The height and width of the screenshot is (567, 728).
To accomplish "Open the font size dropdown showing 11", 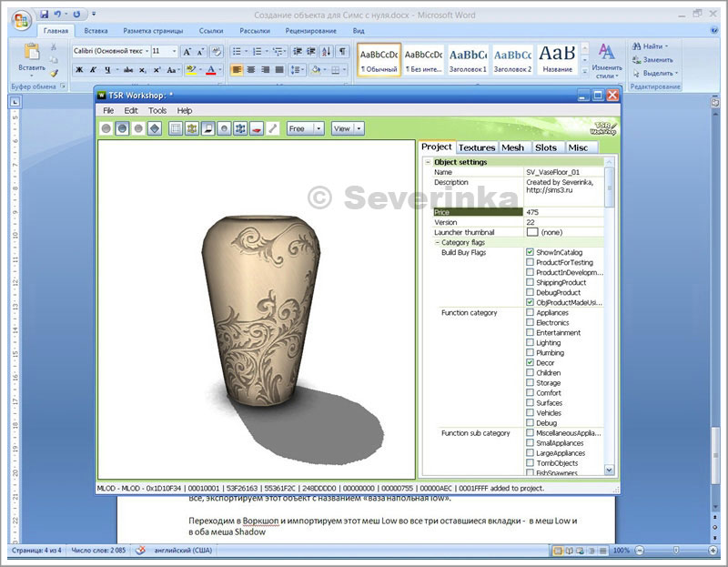I will (x=173, y=52).
